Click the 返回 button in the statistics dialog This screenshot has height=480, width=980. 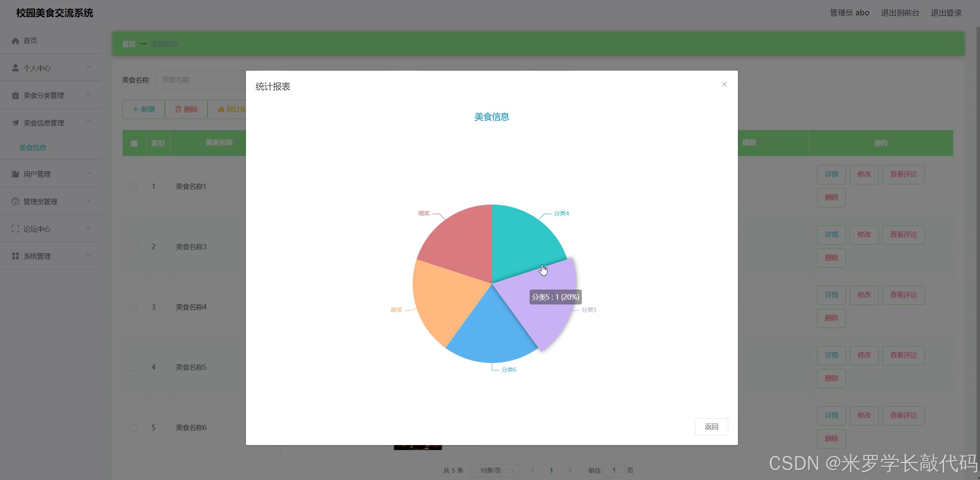(711, 427)
